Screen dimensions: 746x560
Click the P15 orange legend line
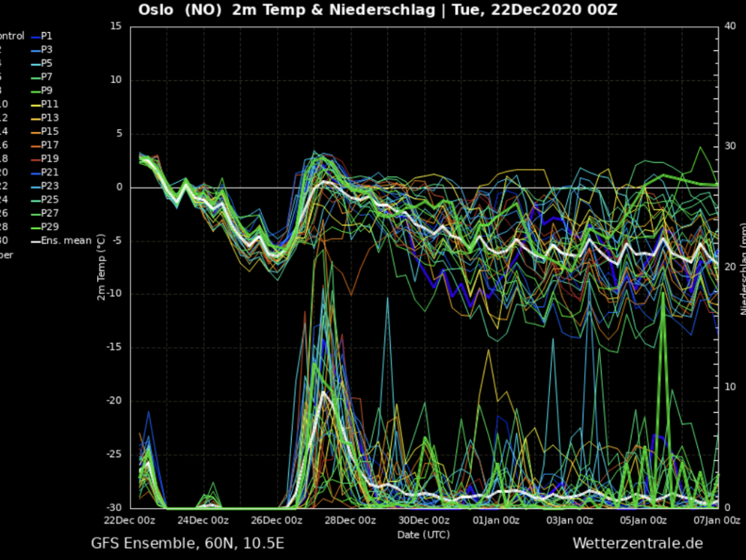(x=34, y=131)
